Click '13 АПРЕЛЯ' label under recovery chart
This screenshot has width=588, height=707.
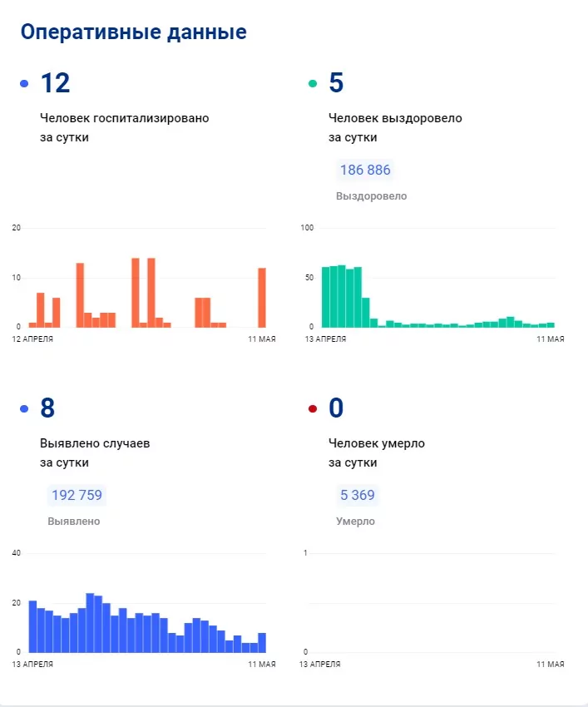325,339
